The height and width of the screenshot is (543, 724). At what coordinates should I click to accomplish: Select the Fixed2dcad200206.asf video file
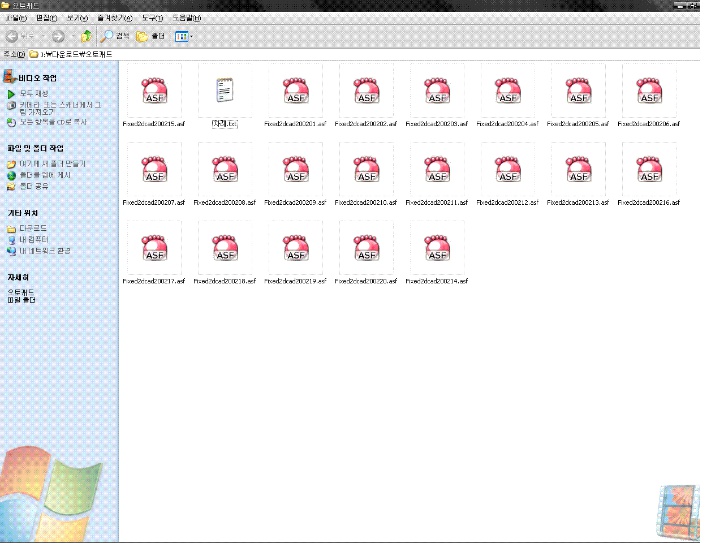pyautogui.click(x=649, y=96)
